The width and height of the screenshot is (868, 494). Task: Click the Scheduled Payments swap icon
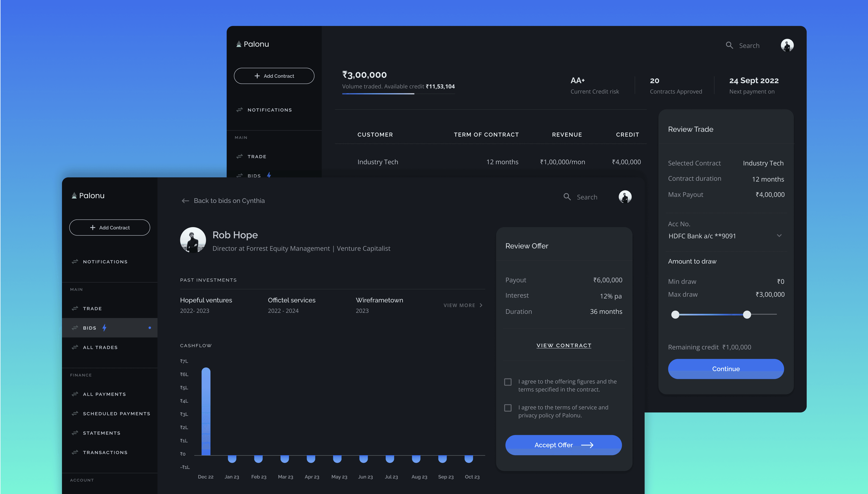[x=75, y=413]
